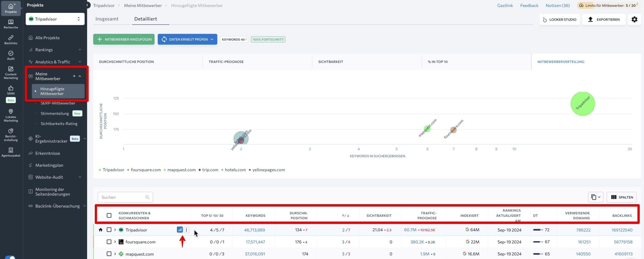
Task: Open Backlinks in the left rail
Action: pyautogui.click(x=11, y=40)
